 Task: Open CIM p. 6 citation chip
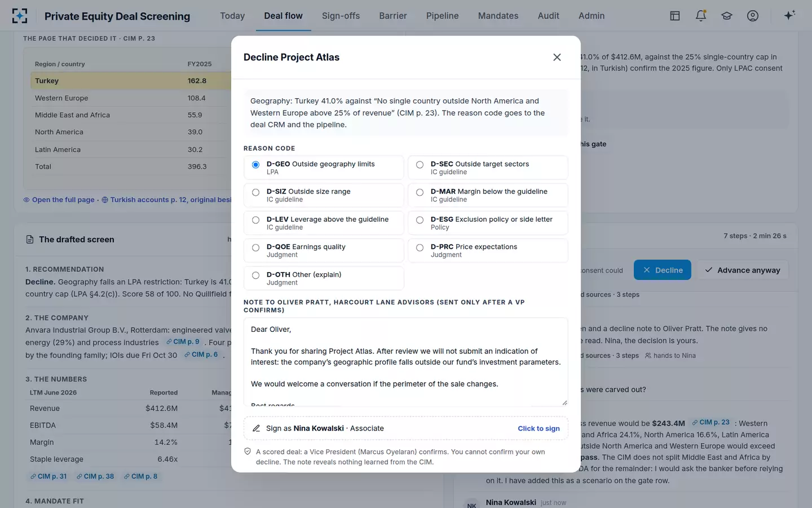pos(201,354)
